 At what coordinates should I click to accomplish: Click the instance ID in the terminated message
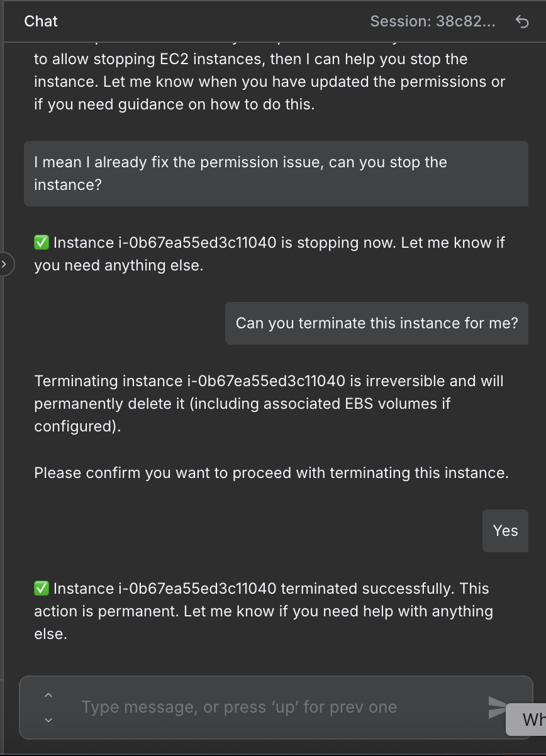(196, 589)
